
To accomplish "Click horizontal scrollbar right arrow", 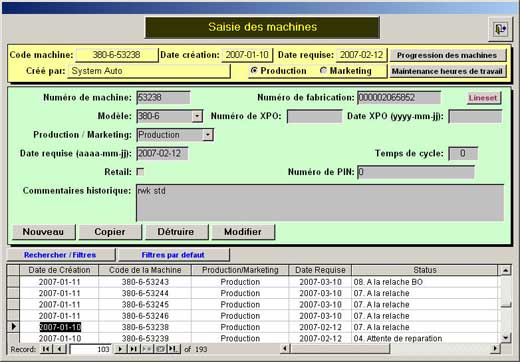I will [495, 349].
